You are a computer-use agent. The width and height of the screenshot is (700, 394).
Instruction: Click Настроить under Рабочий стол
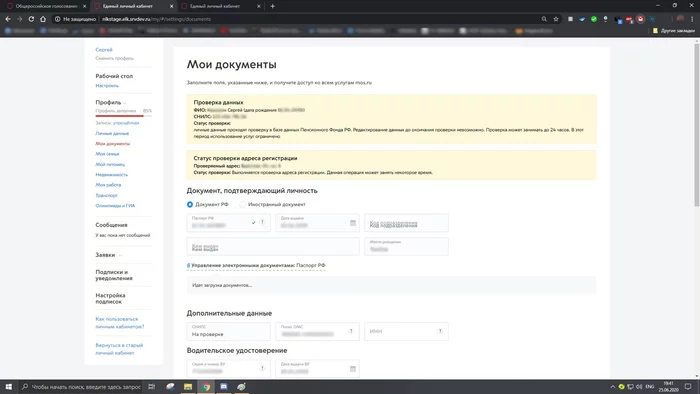pyautogui.click(x=107, y=86)
